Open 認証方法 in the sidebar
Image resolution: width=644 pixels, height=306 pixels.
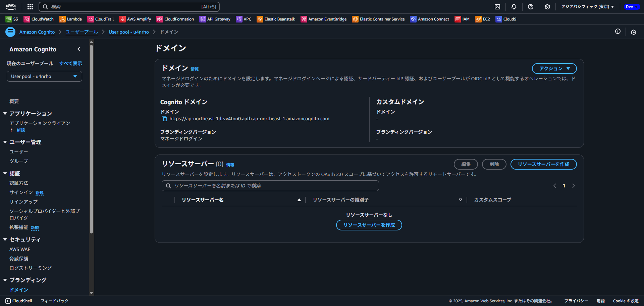[19, 183]
